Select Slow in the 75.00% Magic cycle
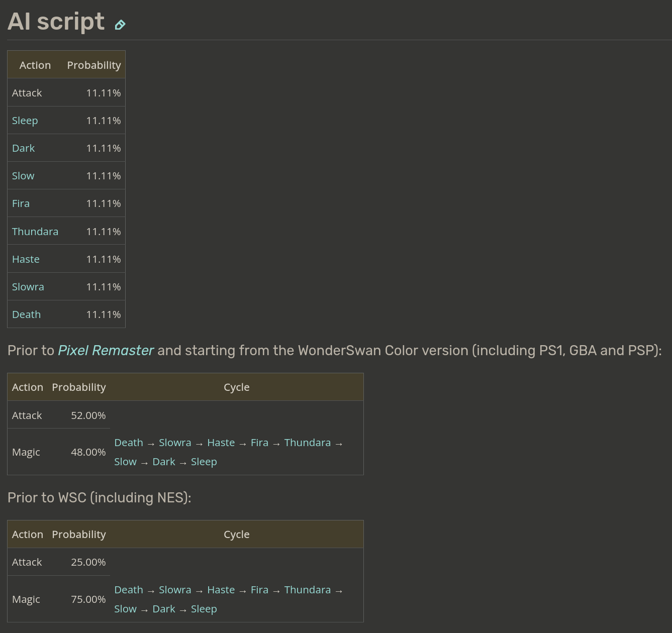 click(126, 609)
